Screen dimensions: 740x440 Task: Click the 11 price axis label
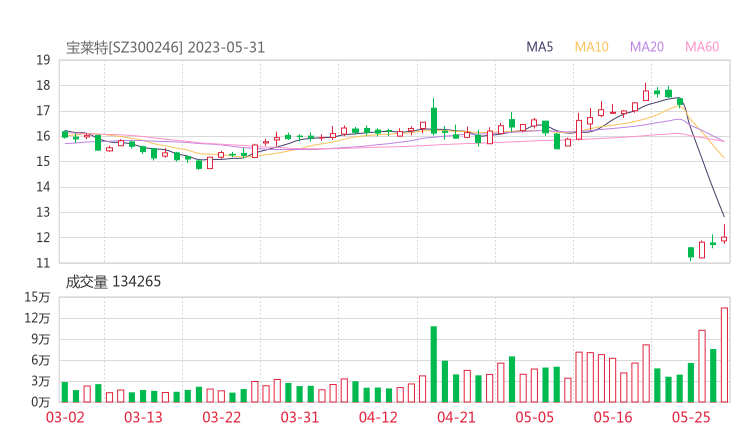point(43,263)
